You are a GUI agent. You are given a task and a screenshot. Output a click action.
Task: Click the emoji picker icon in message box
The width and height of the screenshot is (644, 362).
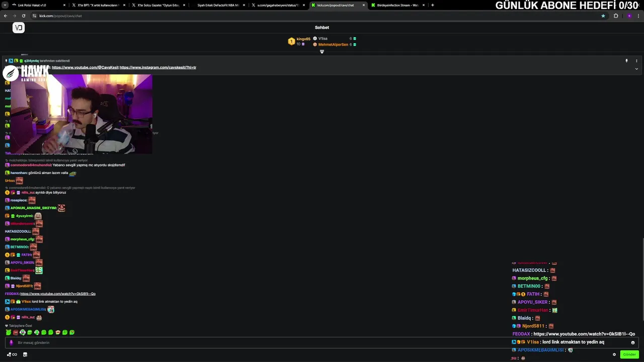click(633, 342)
